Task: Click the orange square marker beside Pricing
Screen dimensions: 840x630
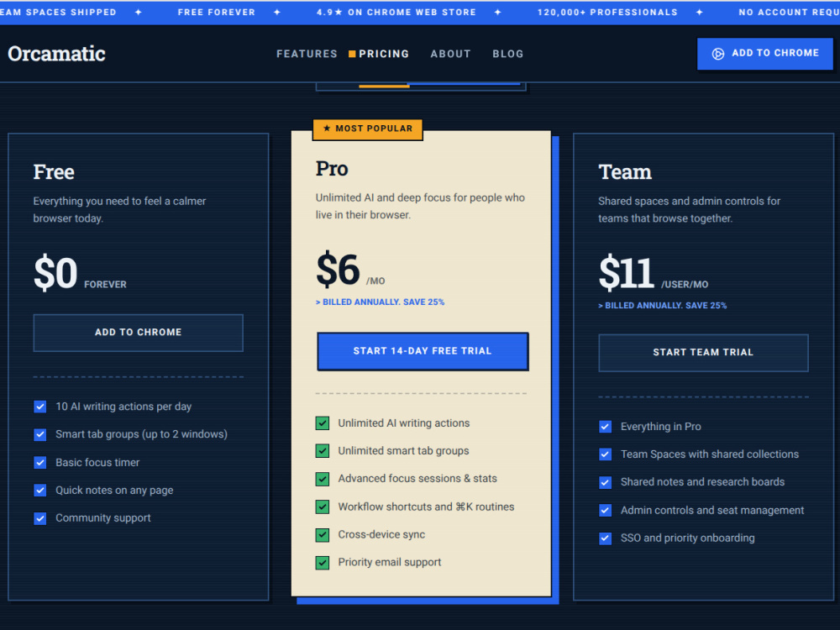Action: click(x=352, y=54)
